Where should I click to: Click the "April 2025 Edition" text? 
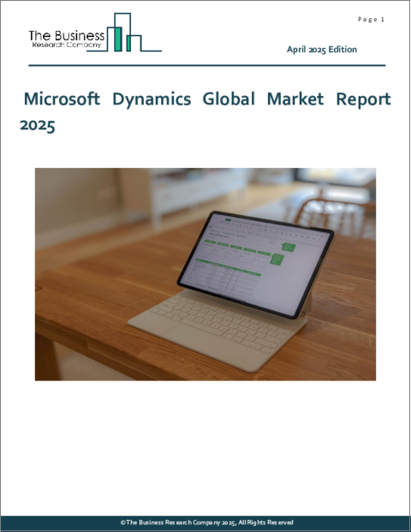pos(322,50)
